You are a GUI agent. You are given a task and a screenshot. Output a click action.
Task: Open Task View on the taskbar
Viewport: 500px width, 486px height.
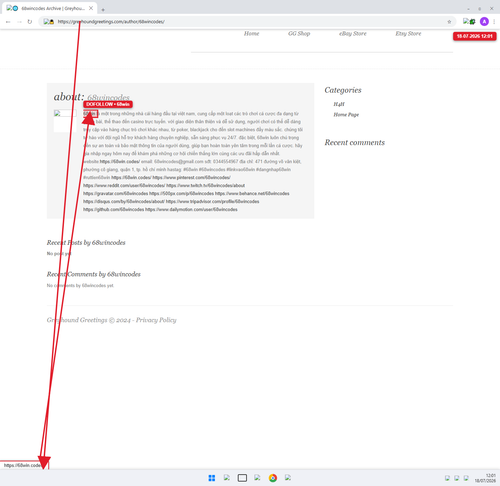(x=242, y=478)
